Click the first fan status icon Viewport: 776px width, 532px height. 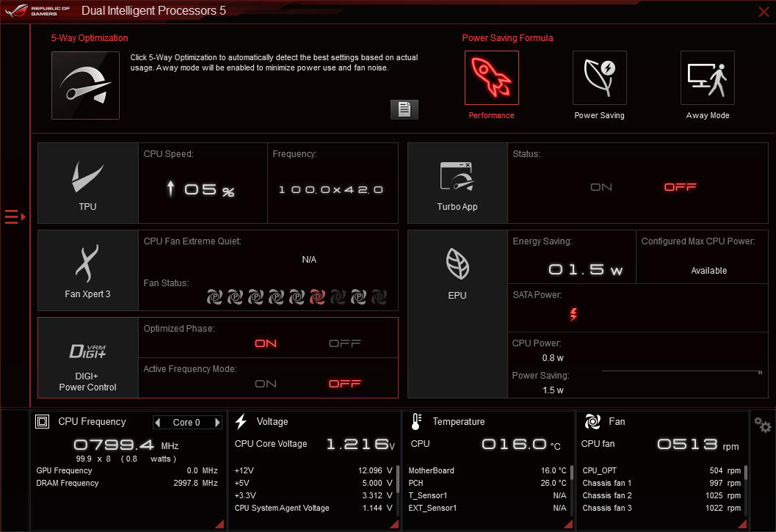click(214, 297)
